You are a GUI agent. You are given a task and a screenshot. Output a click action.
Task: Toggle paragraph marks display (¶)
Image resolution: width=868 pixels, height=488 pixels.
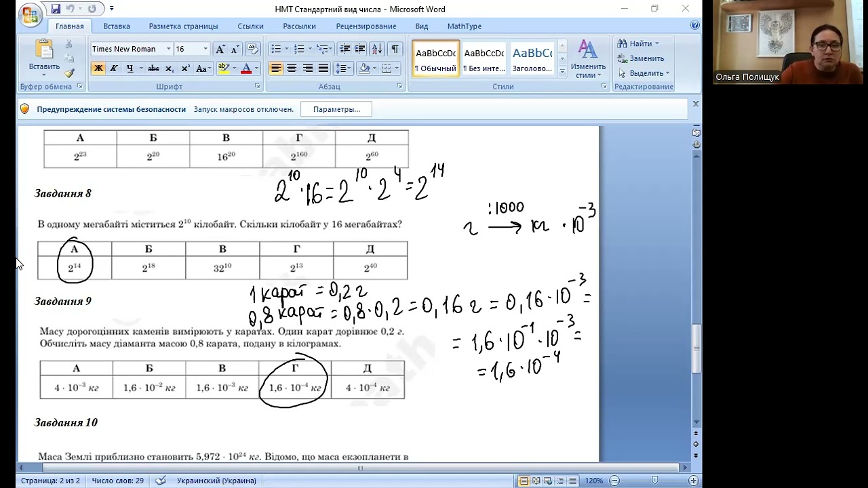click(x=395, y=49)
